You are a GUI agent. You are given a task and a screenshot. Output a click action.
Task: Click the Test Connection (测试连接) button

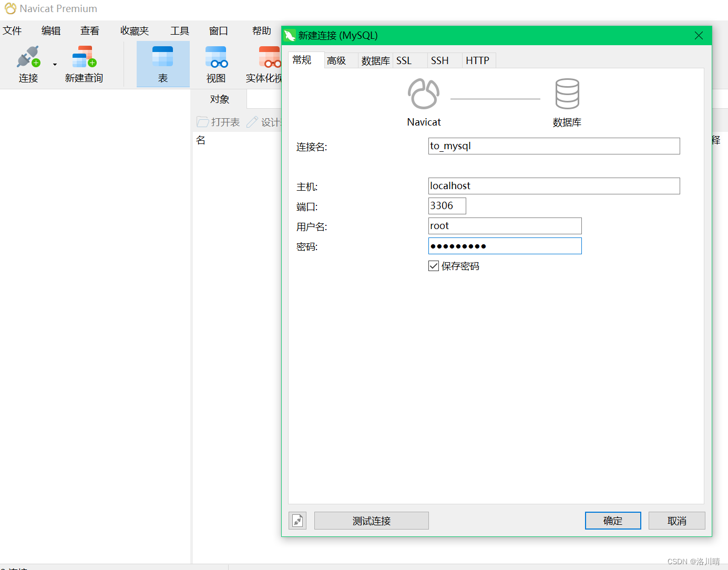[372, 521]
